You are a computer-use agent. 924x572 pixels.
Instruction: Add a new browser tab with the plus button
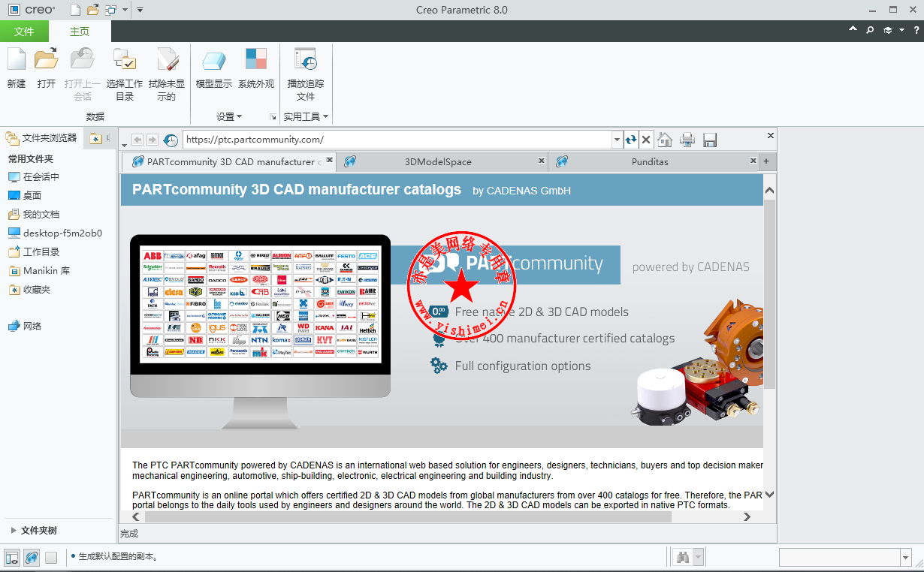tap(767, 161)
